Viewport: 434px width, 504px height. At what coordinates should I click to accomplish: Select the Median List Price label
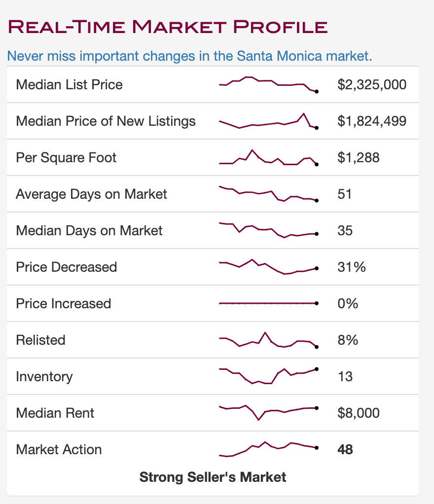(x=69, y=85)
